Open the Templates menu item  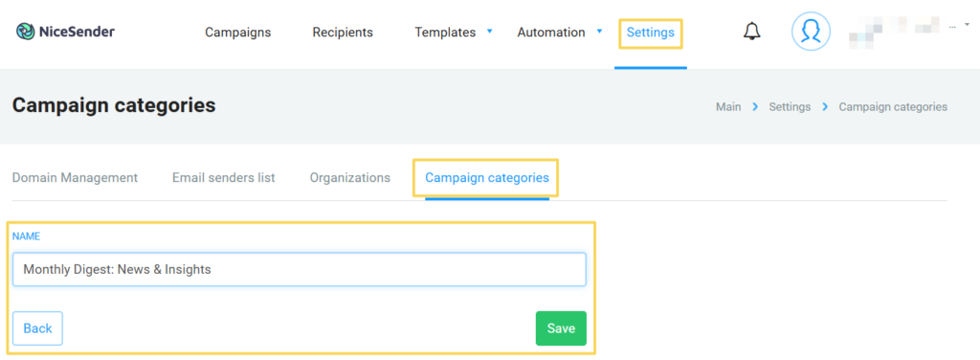(445, 33)
